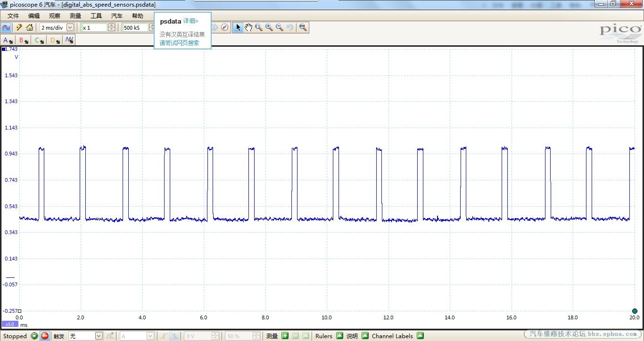Image resolution: width=644 pixels, height=341 pixels.
Task: Click the time ruler handle at -0.257
Action: [x=19, y=311]
